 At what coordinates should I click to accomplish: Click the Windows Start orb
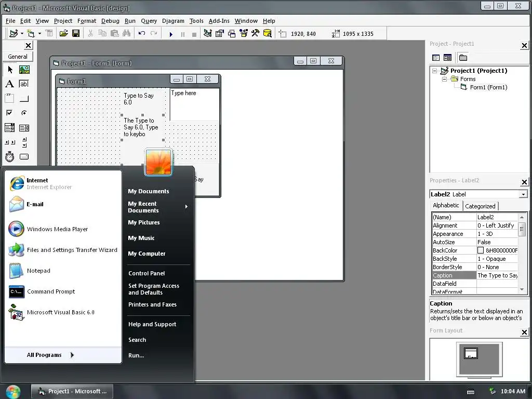(x=13, y=392)
